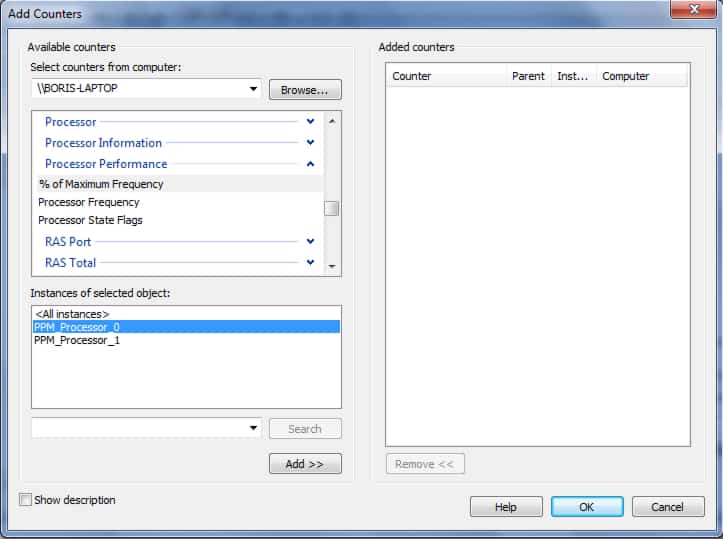This screenshot has width=723, height=539.
Task: Choose the <All instances> entry
Action: click(72, 314)
